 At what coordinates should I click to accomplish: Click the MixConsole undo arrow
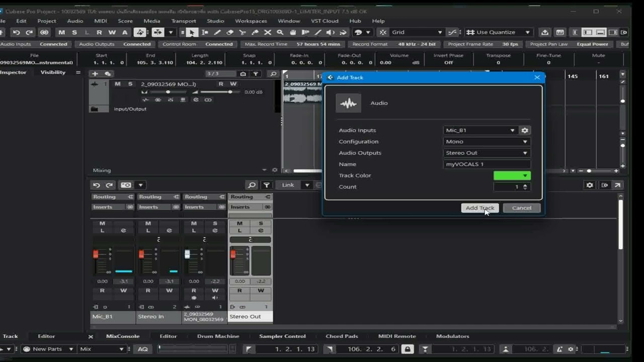tap(97, 185)
